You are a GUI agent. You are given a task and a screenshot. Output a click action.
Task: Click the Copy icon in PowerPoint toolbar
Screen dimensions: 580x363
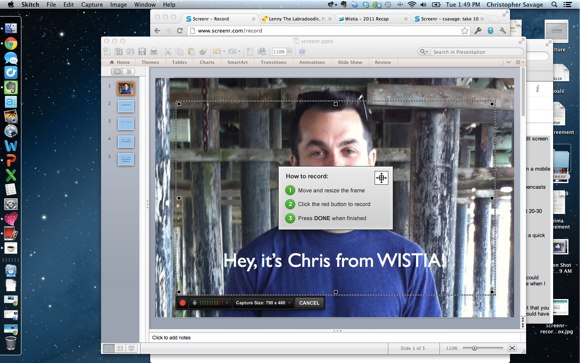coord(179,51)
